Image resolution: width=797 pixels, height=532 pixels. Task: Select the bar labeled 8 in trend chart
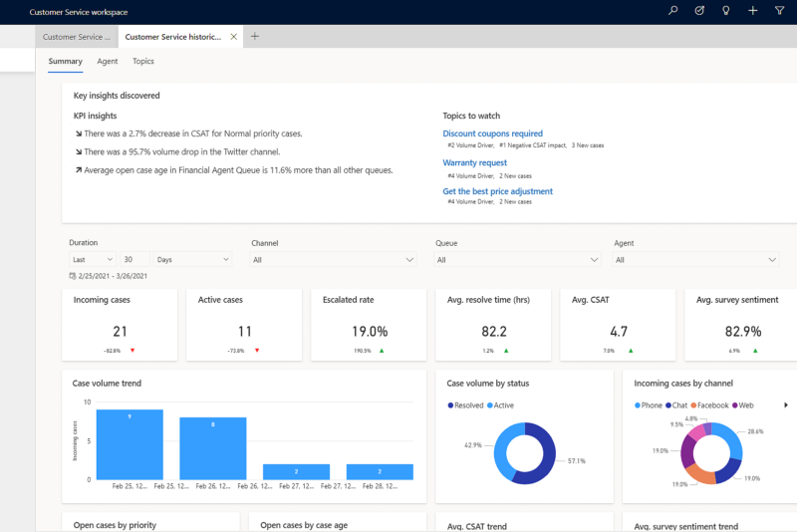[x=213, y=448]
